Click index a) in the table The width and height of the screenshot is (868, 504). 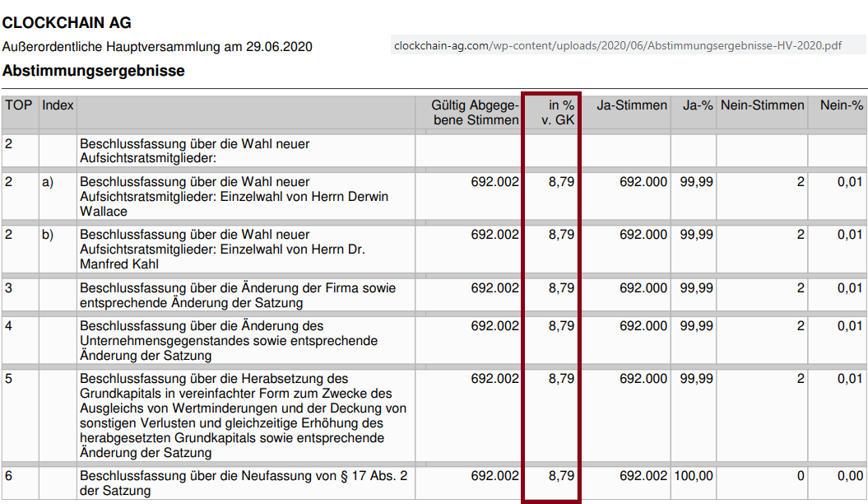48,182
